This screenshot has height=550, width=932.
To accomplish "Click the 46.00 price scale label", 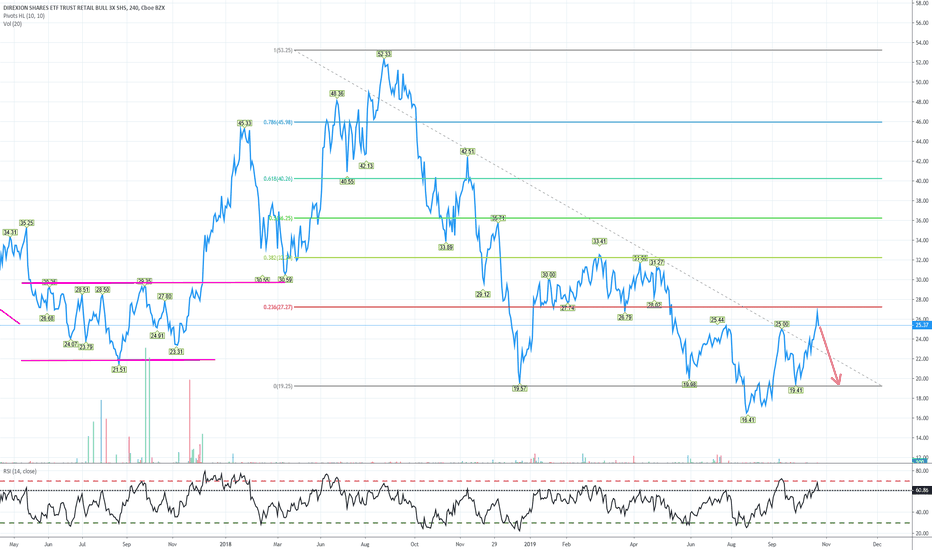I will (x=921, y=122).
